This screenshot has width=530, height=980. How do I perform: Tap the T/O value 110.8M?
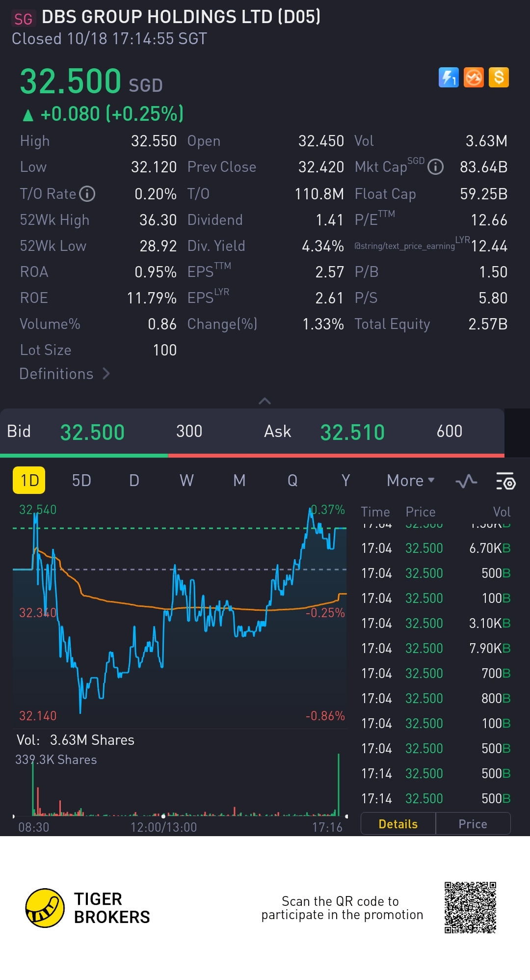319,194
